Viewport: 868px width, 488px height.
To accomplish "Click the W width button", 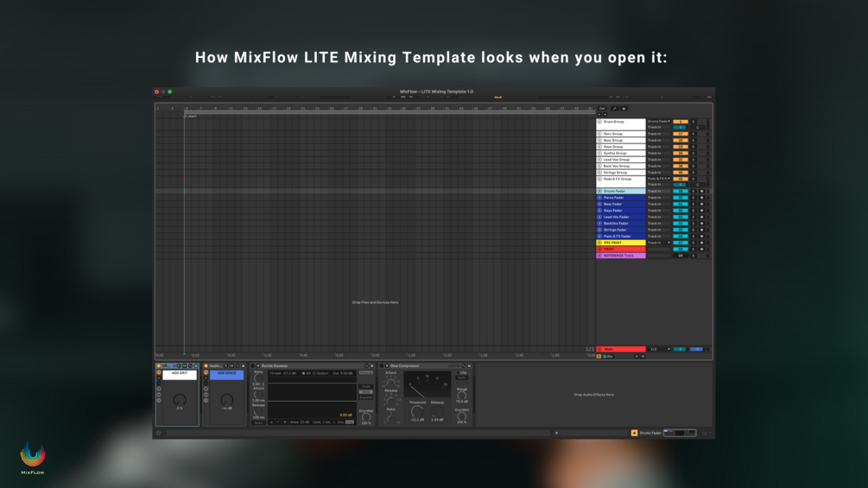I will point(643,357).
